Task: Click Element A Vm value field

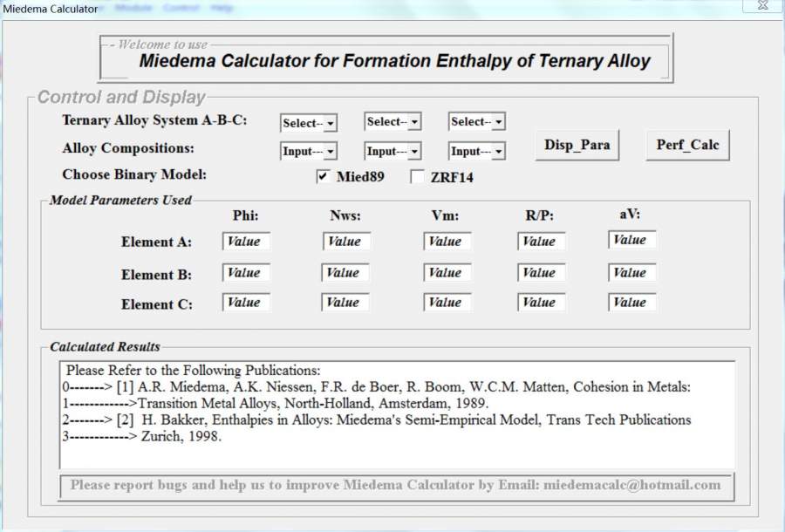Action: pyautogui.click(x=447, y=242)
